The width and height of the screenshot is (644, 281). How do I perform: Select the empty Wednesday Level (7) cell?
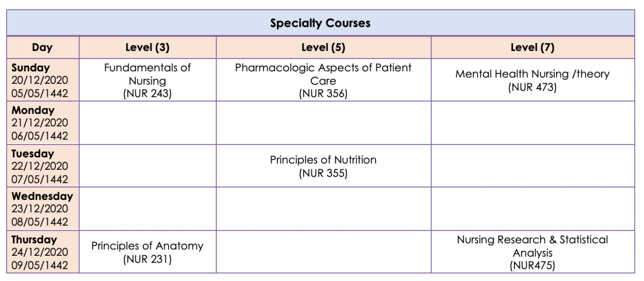(x=532, y=209)
